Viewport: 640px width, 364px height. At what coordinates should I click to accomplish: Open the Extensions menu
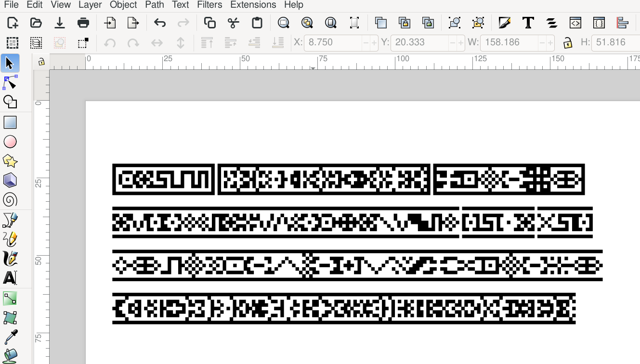[x=253, y=5]
